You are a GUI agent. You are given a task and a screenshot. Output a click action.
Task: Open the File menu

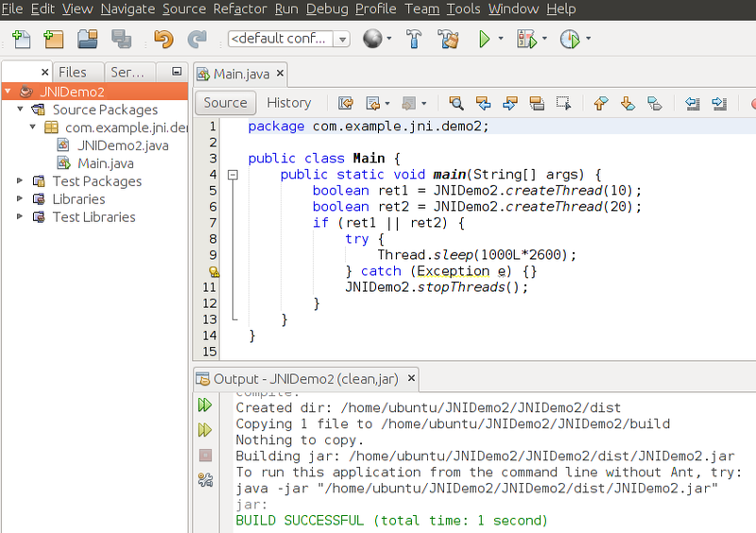tap(12, 9)
